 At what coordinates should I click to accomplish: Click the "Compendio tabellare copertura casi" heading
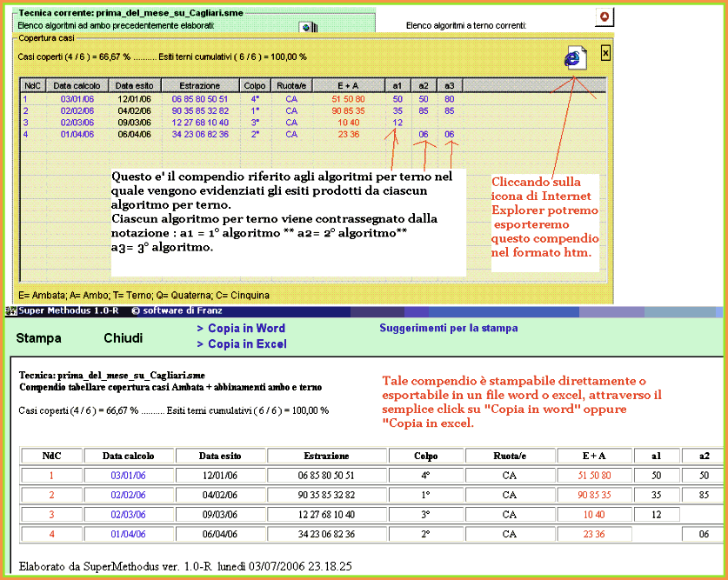click(170, 387)
